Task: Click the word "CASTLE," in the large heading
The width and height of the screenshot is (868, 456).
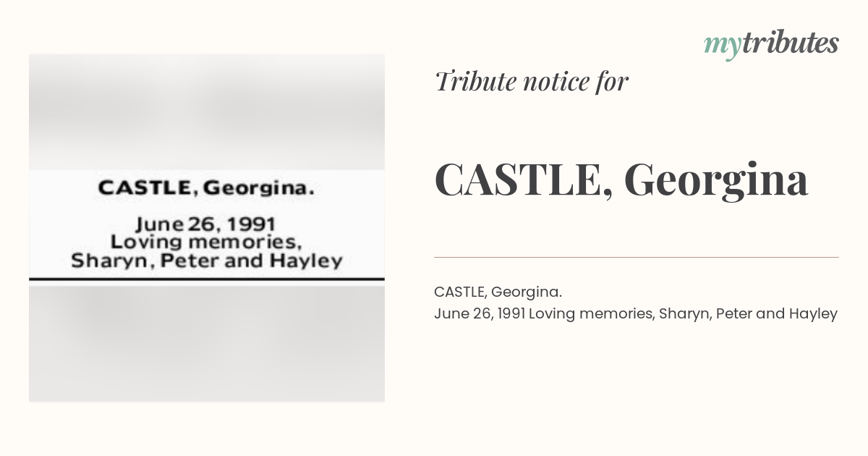Action: click(x=519, y=180)
